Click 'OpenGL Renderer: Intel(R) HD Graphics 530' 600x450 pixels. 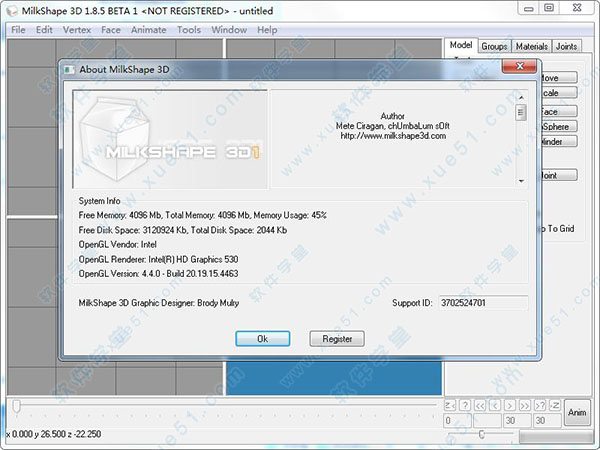point(158,259)
